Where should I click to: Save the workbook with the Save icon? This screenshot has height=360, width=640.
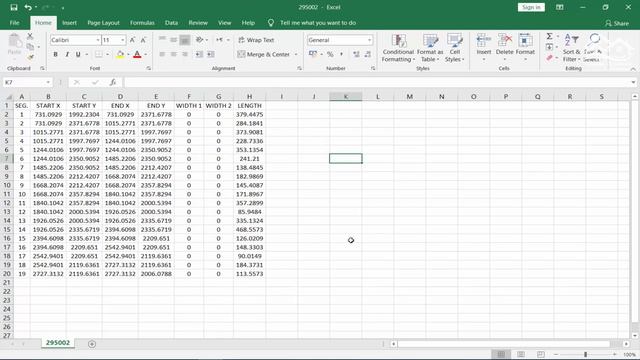coord(14,7)
